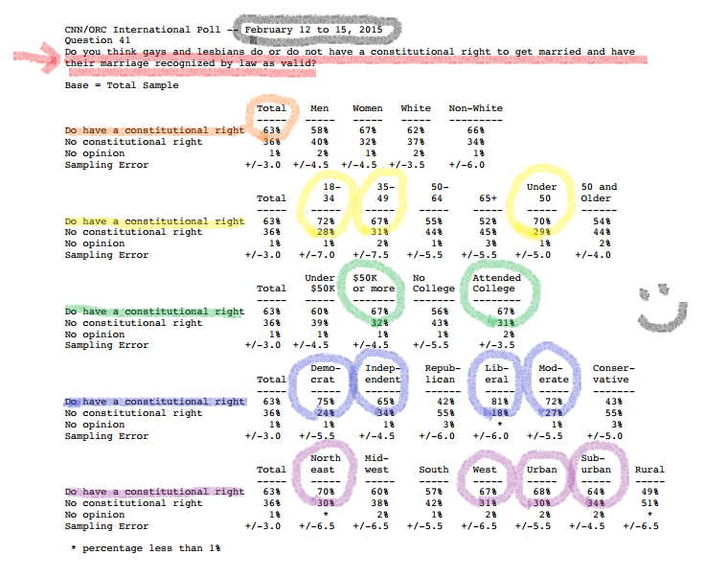Select the "35-49" age column header

385,193
